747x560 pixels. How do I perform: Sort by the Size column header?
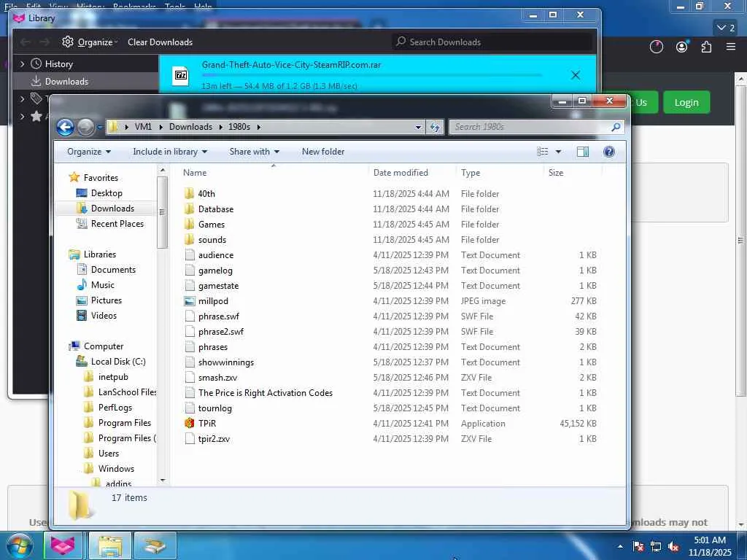[x=556, y=172]
